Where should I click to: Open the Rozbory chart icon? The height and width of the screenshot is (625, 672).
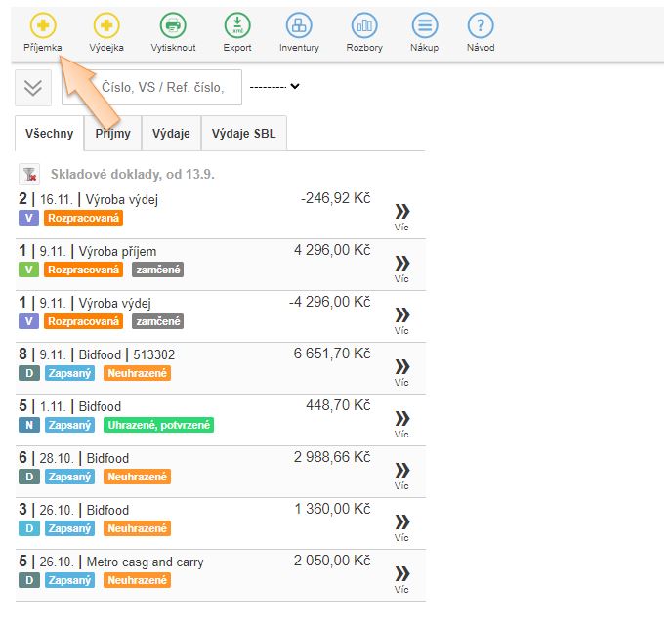click(x=364, y=25)
